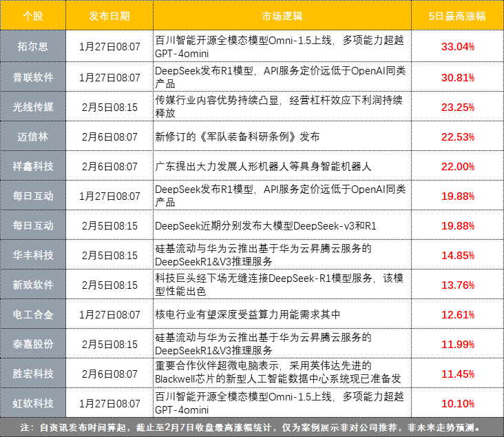Click the 33.04% gain value
This screenshot has width=504, height=437.
point(458,47)
